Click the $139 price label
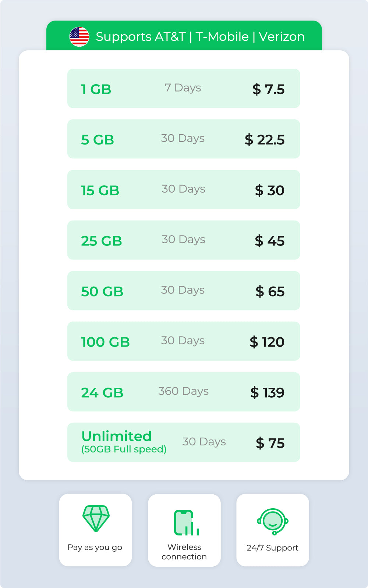Image resolution: width=368 pixels, height=588 pixels. coord(267,392)
